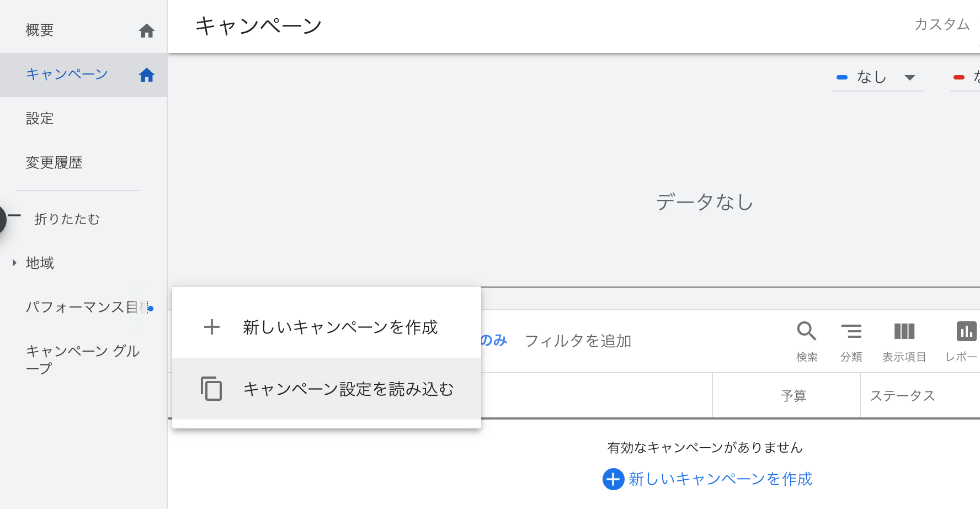980x509 pixels.
Task: Click the home icon beside 概要
Action: (147, 31)
